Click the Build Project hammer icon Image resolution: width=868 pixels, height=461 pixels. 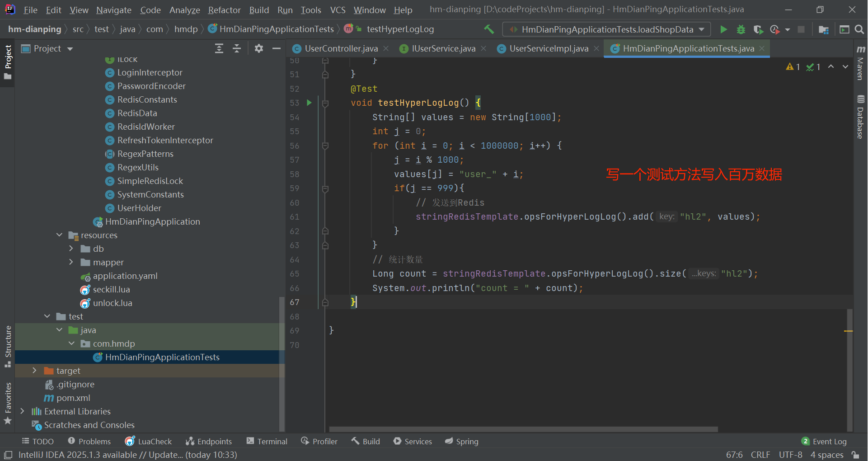489,29
